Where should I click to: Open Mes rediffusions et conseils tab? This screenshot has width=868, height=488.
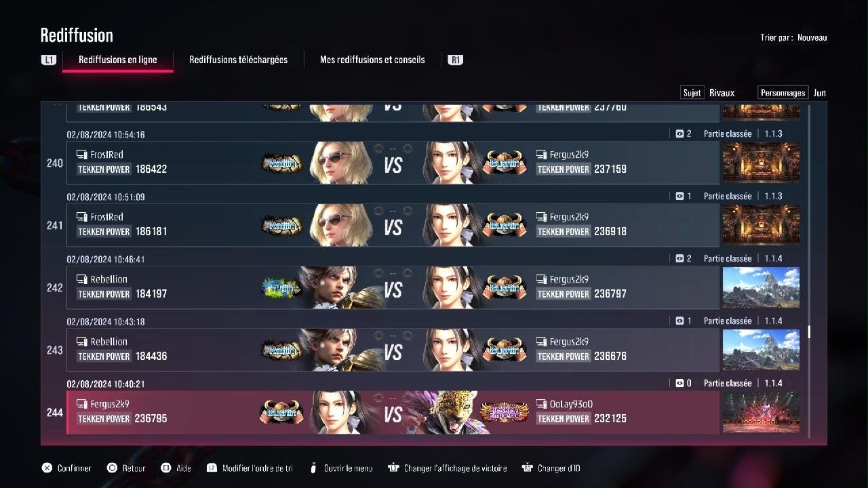click(372, 60)
